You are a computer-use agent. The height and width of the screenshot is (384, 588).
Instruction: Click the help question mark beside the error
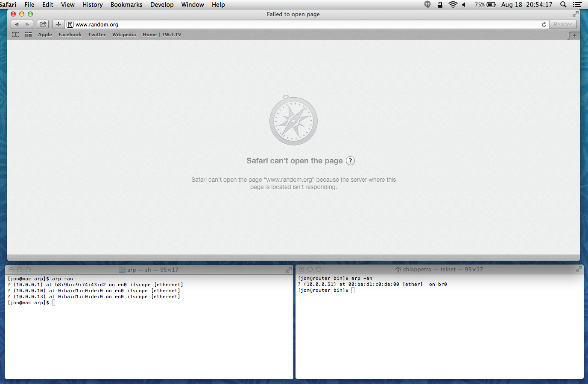tap(350, 161)
